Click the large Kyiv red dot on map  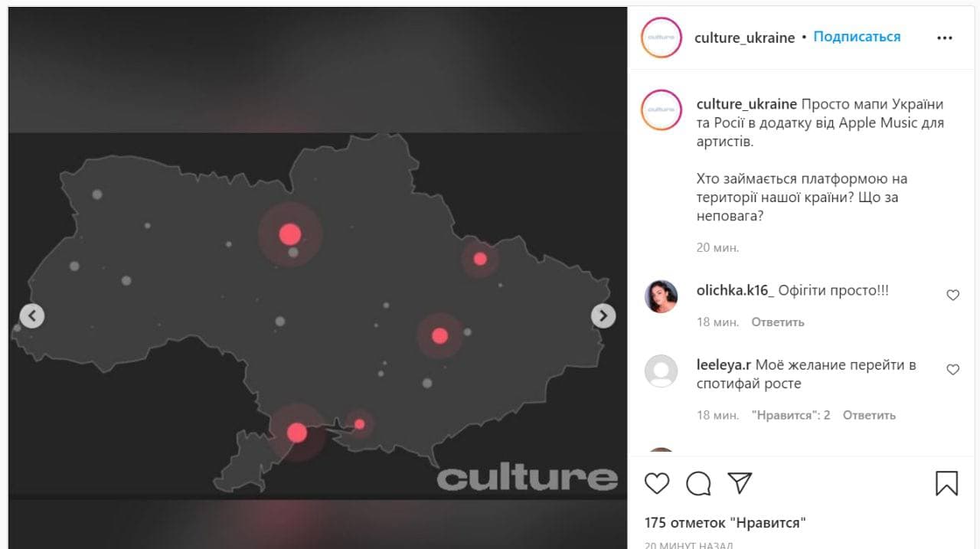click(x=289, y=234)
